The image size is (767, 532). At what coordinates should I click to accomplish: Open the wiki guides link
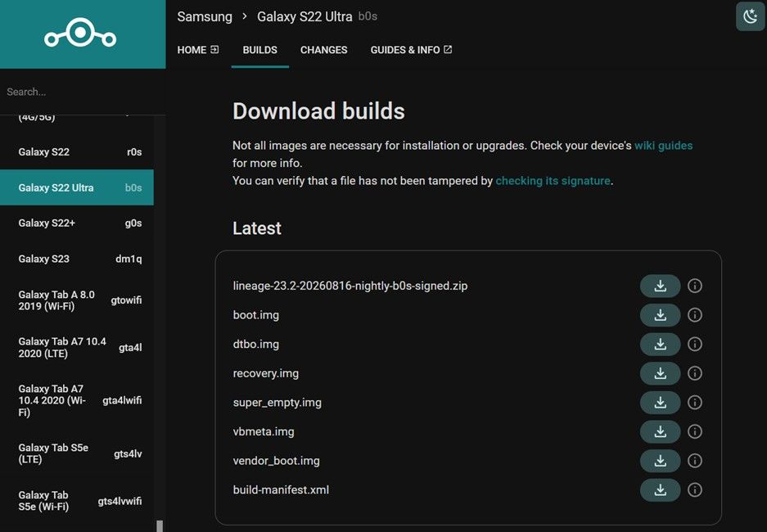tap(663, 146)
